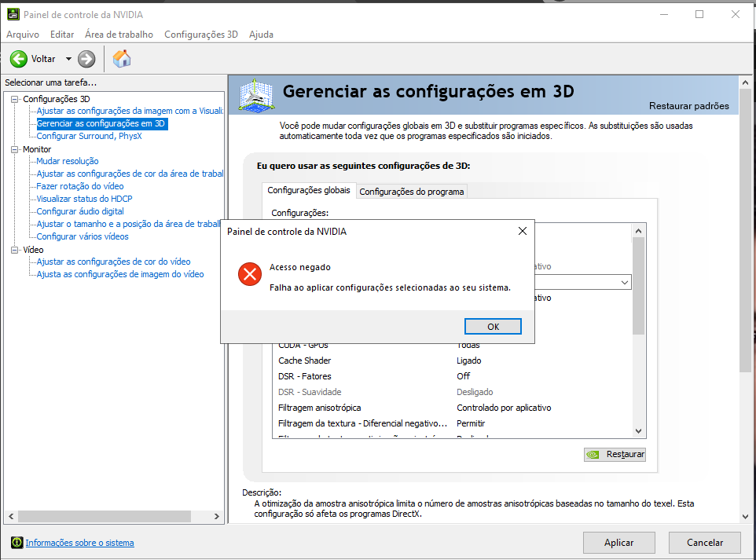Select Ajustar as configurações de cor do vídeo
The width and height of the screenshot is (756, 560).
coord(113,262)
